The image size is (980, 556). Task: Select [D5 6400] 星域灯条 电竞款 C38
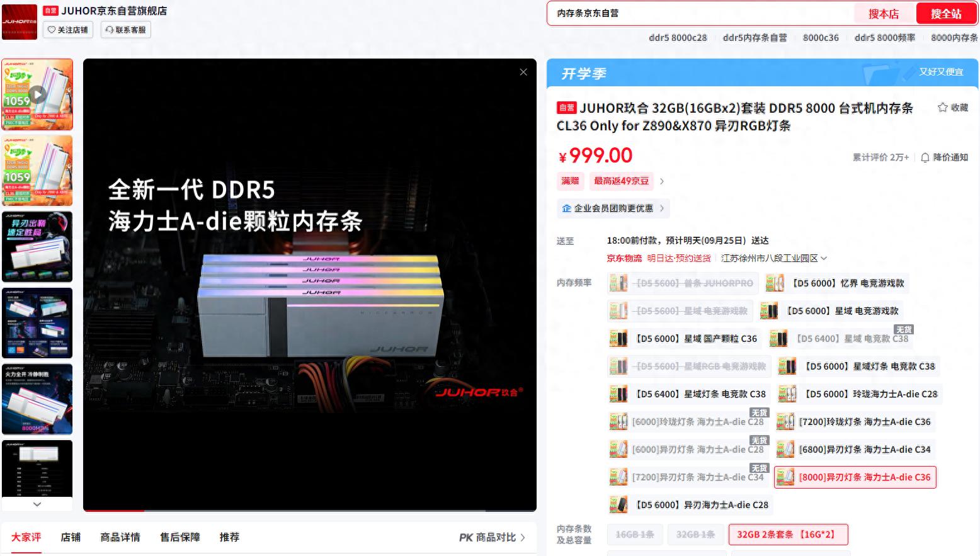tap(688, 394)
